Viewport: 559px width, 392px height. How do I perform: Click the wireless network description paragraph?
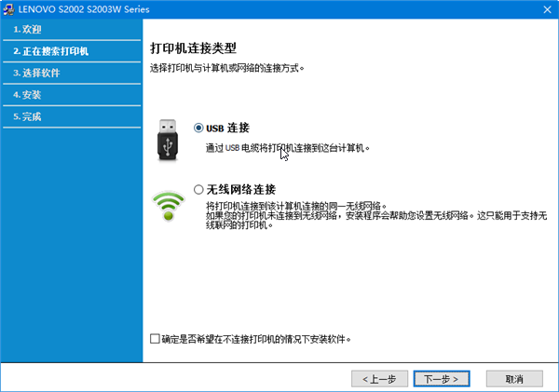point(376,215)
